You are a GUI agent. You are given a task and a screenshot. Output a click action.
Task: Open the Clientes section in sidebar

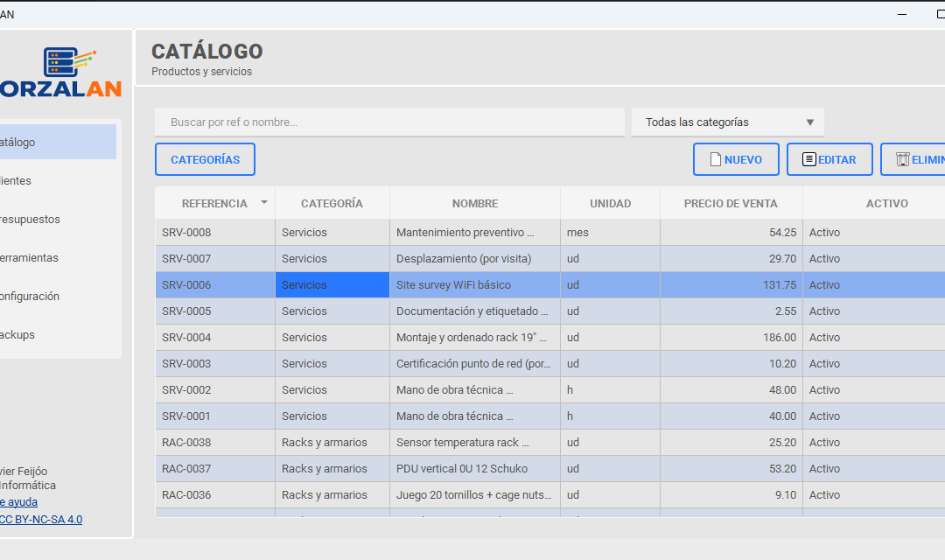click(16, 180)
